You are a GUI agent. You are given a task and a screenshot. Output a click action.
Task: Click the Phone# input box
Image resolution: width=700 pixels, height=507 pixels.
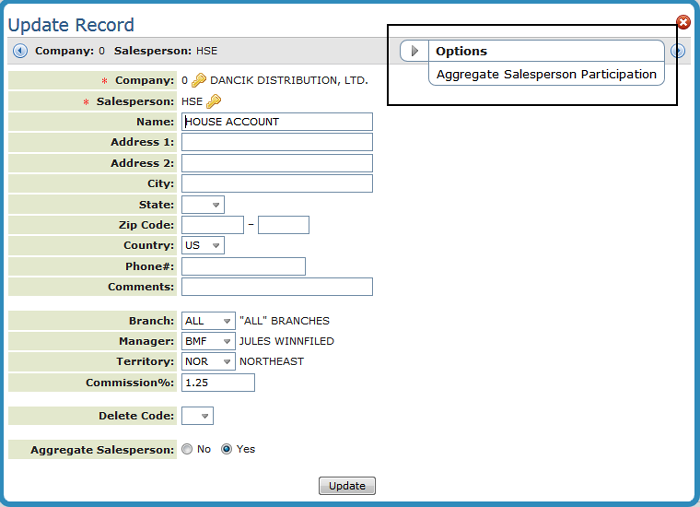(243, 267)
